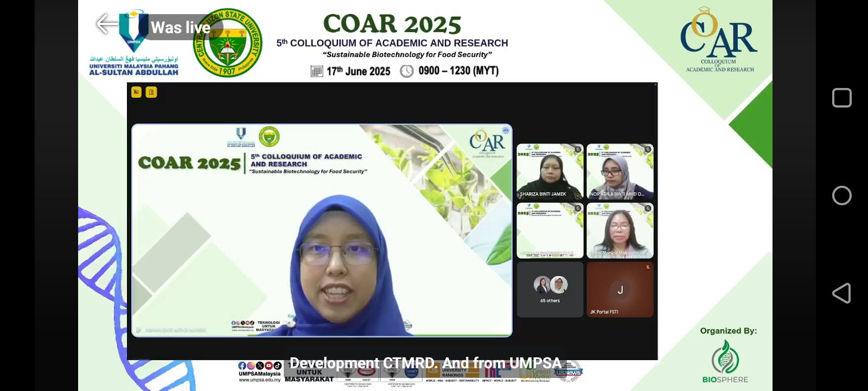
Task: Click the muted mic icon on Shariza's tile
Action: pos(578,149)
